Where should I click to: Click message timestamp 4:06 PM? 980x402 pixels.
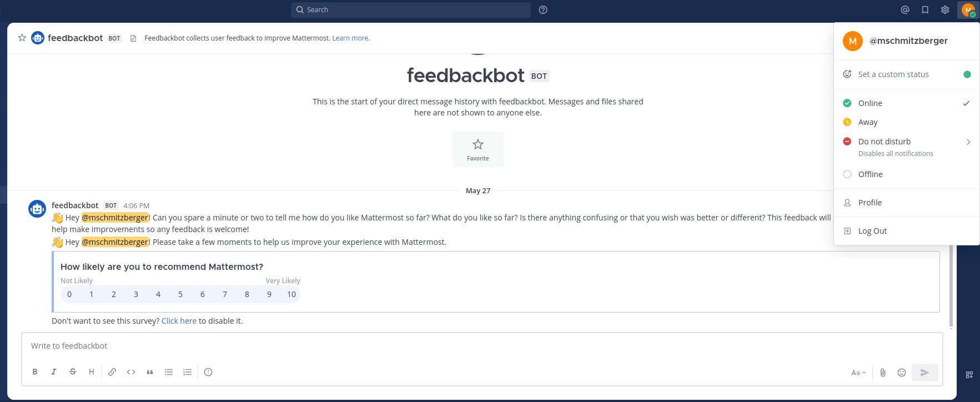click(x=136, y=205)
